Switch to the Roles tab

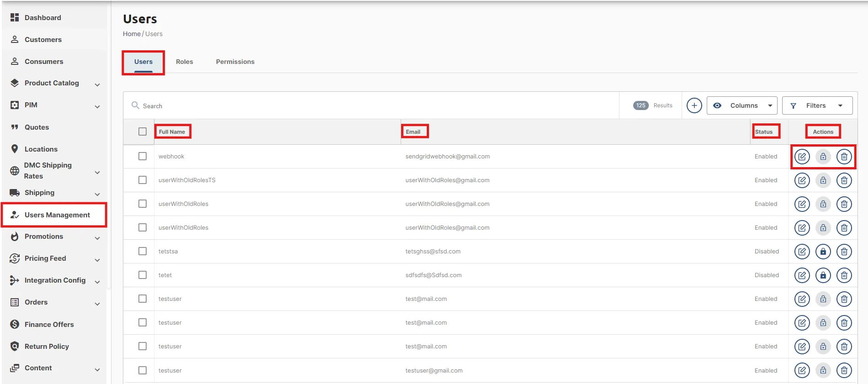tap(185, 62)
